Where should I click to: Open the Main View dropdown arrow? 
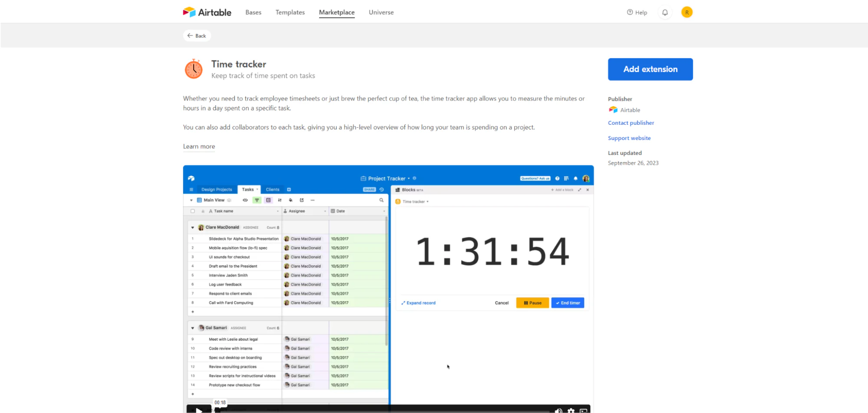pos(191,200)
